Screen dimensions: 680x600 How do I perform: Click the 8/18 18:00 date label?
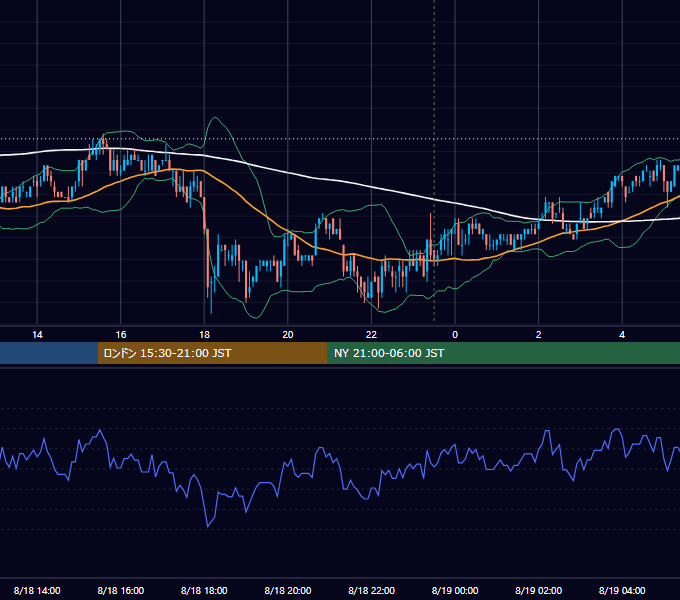(x=204, y=590)
